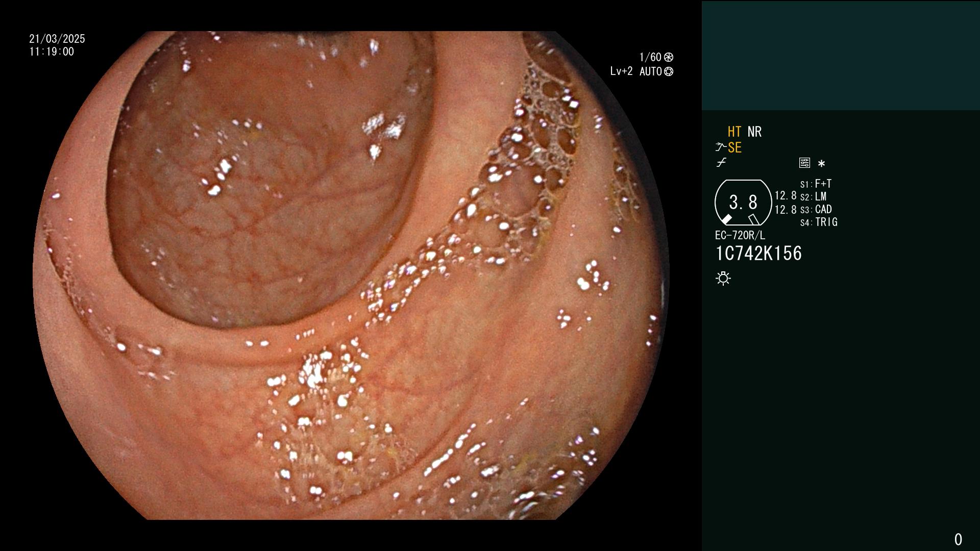Click the shutter speed 1/60 fan icon

tap(669, 57)
